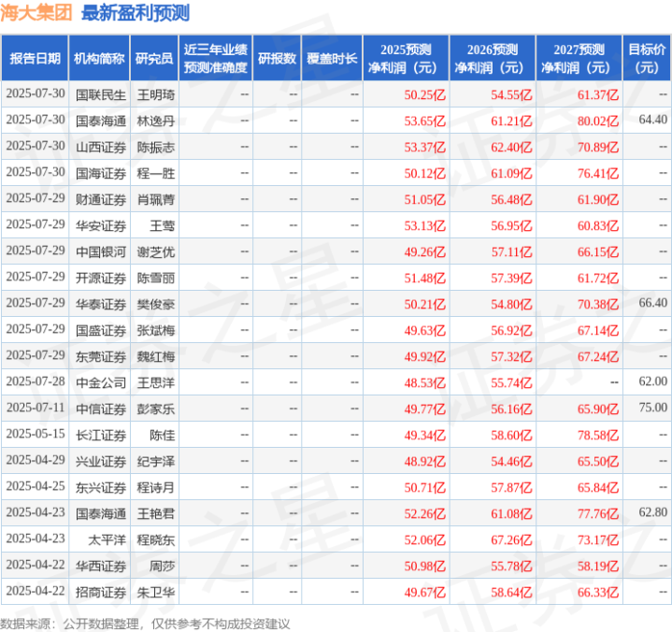Select analyst 谢芝优
The width and height of the screenshot is (672, 632).
click(156, 251)
